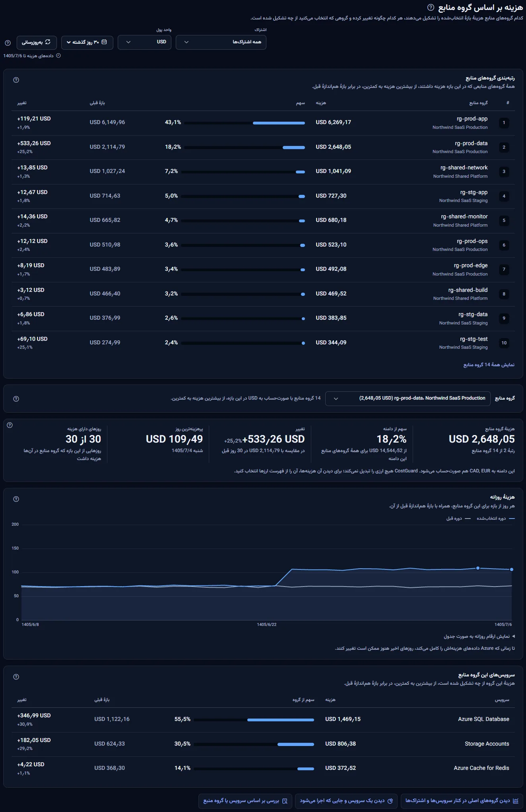Open help icon of services card
The width and height of the screenshot is (526, 812).
point(16,677)
